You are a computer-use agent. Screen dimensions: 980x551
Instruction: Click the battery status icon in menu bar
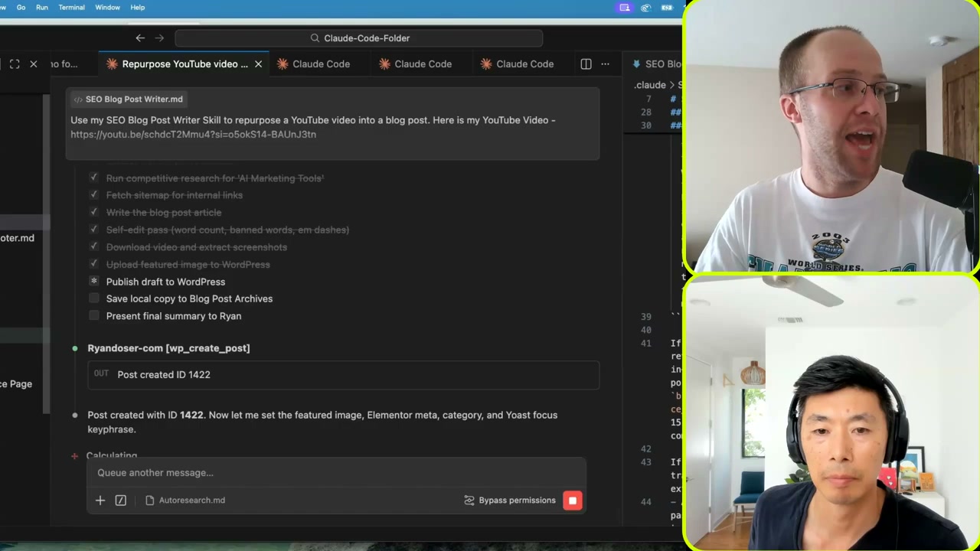[x=668, y=8]
